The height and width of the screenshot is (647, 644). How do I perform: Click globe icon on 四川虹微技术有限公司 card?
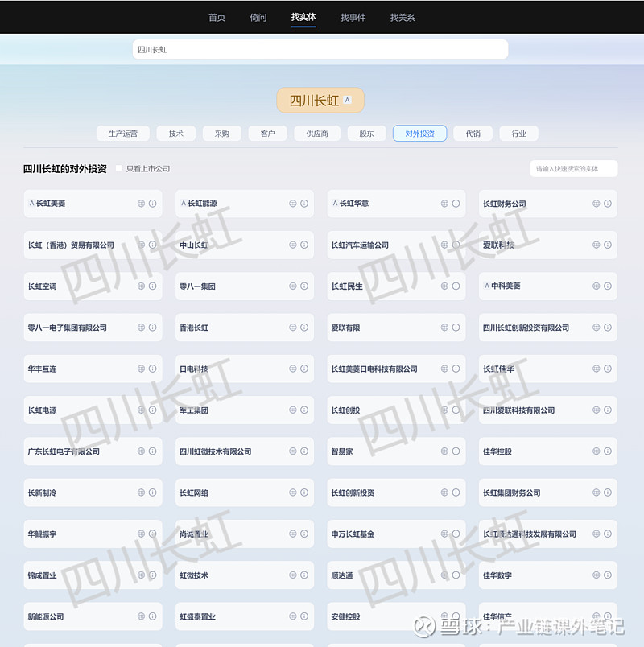[293, 451]
